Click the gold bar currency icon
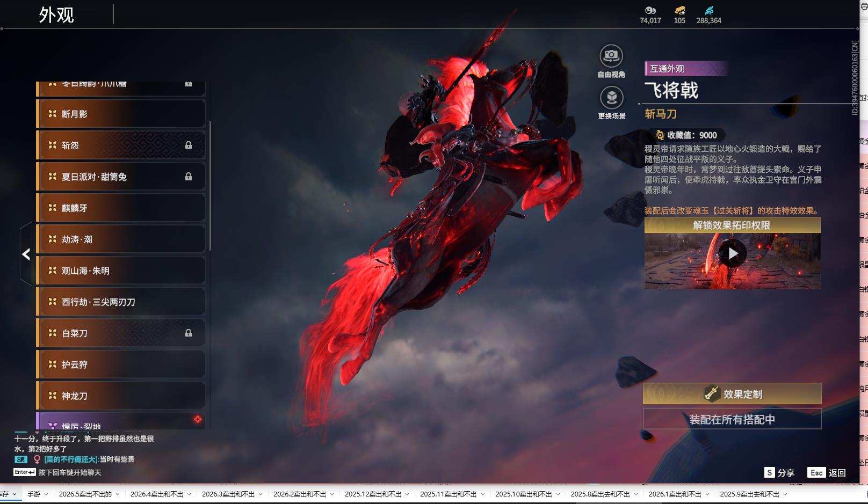The width and height of the screenshot is (868, 504). (679, 10)
